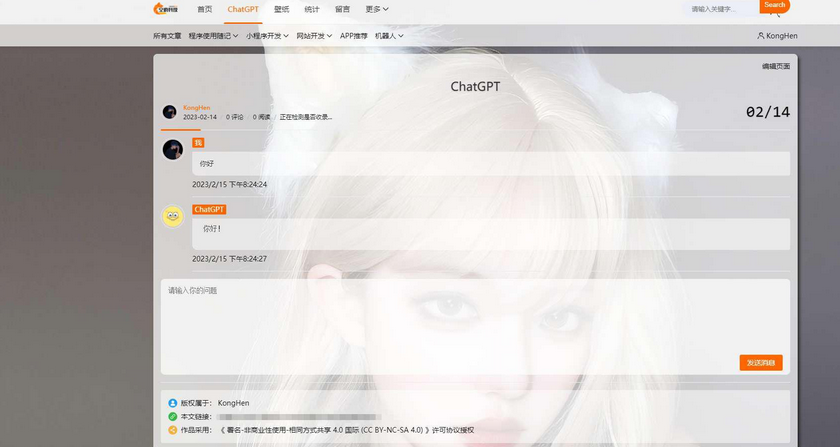Expand the 更多 dropdown in top nav
The width and height of the screenshot is (840, 447).
tap(377, 9)
